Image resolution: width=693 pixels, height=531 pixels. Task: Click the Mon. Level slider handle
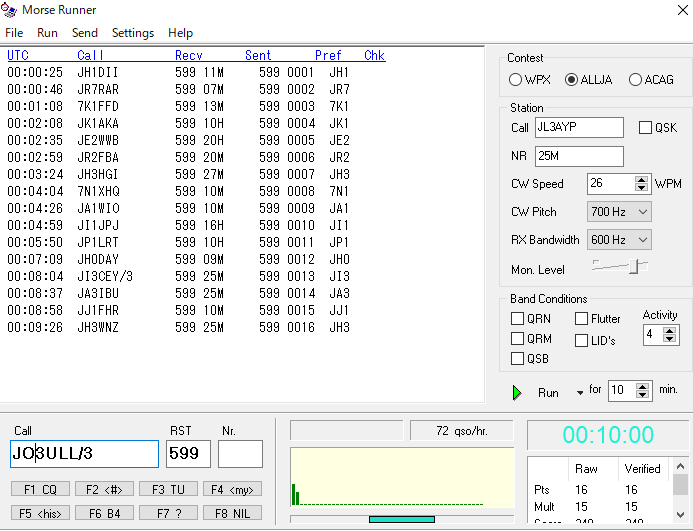click(x=634, y=267)
